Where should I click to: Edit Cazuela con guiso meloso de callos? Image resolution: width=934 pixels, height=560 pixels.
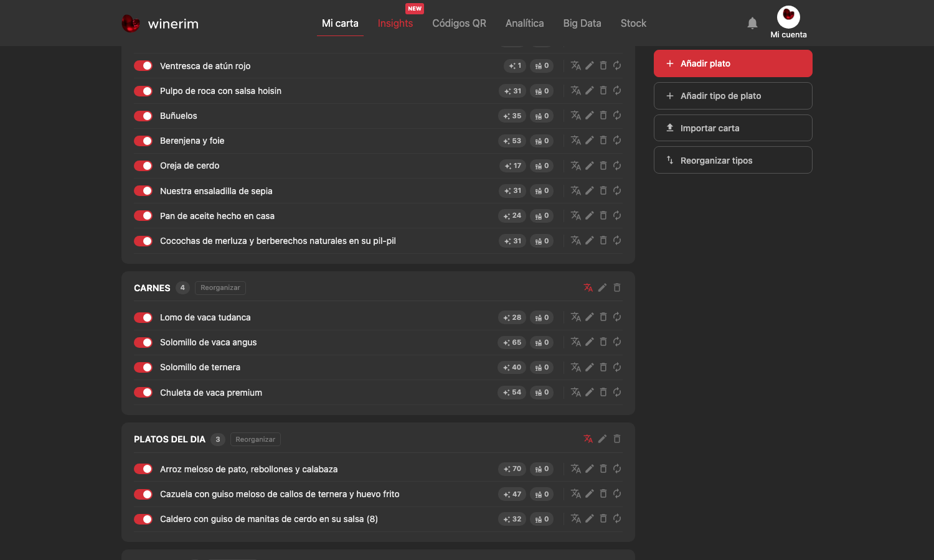590,494
